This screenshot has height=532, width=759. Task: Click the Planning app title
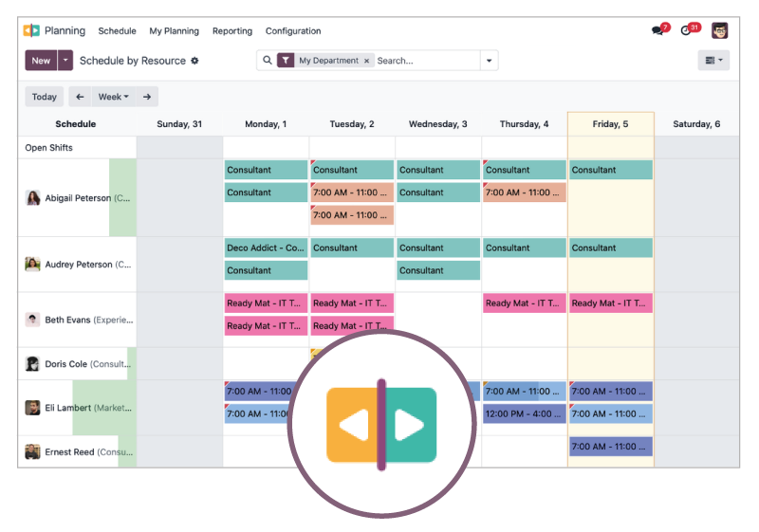point(65,30)
